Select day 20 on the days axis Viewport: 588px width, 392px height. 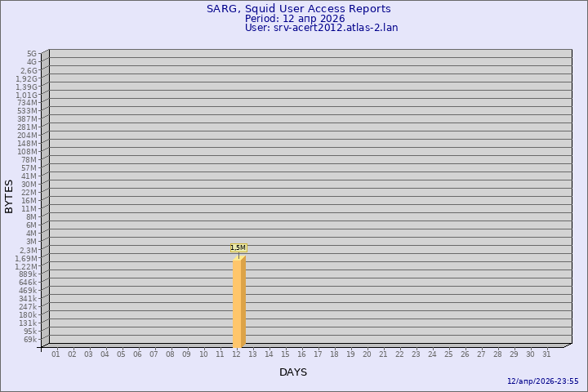(x=367, y=354)
